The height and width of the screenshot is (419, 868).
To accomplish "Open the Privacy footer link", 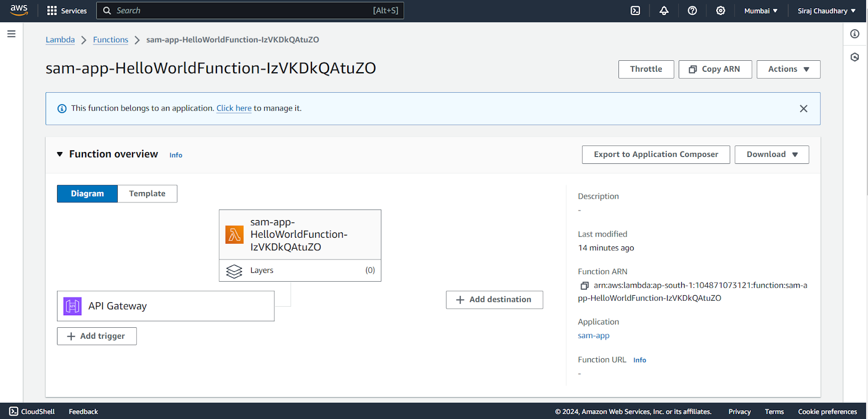I will [739, 411].
